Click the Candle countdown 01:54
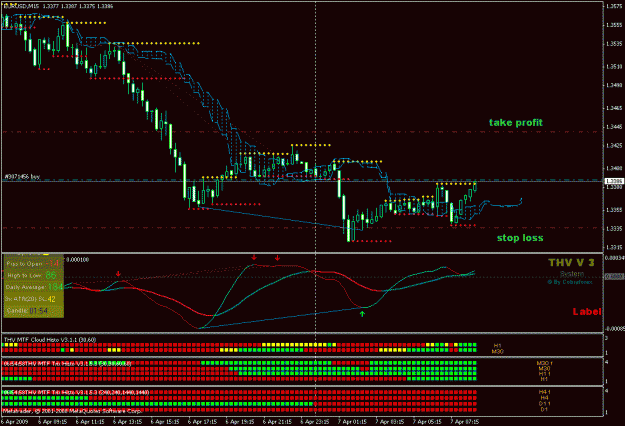 [38, 310]
